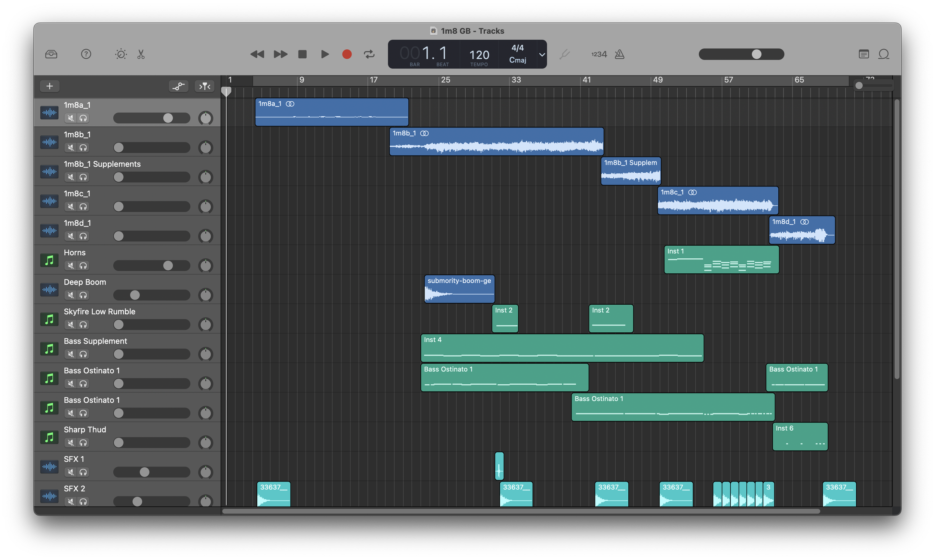Click the Cmaj key signature
This screenshot has width=935, height=560.
[518, 60]
